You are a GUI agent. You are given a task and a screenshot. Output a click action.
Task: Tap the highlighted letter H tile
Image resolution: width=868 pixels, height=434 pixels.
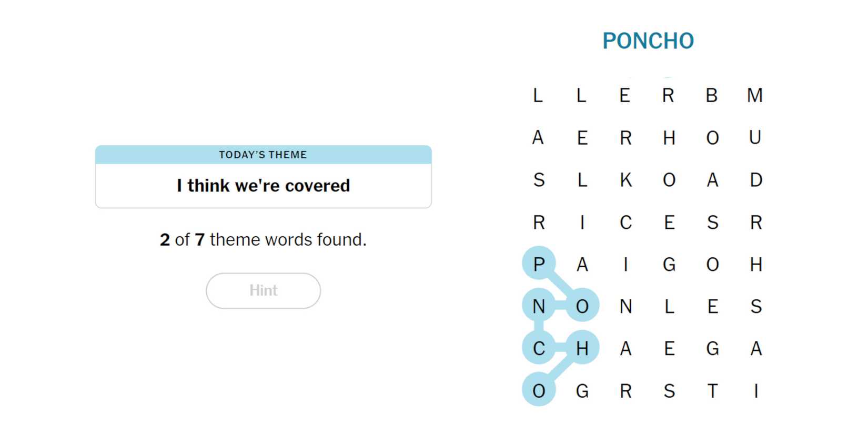(582, 348)
